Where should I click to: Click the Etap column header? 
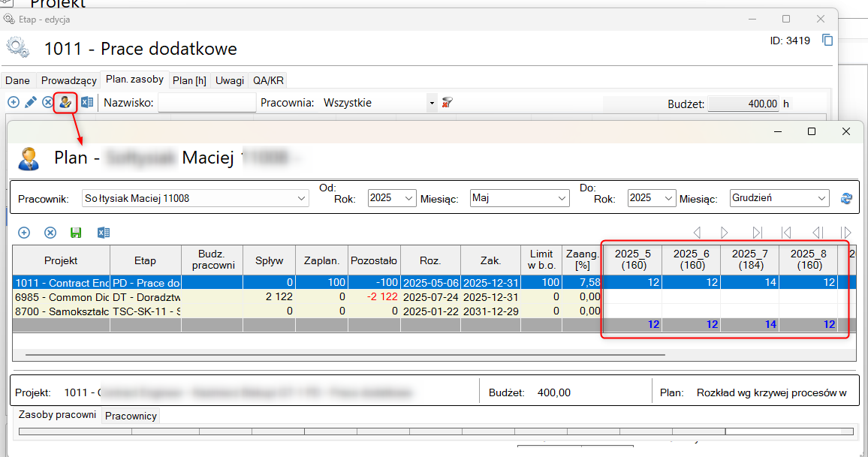pyautogui.click(x=145, y=260)
